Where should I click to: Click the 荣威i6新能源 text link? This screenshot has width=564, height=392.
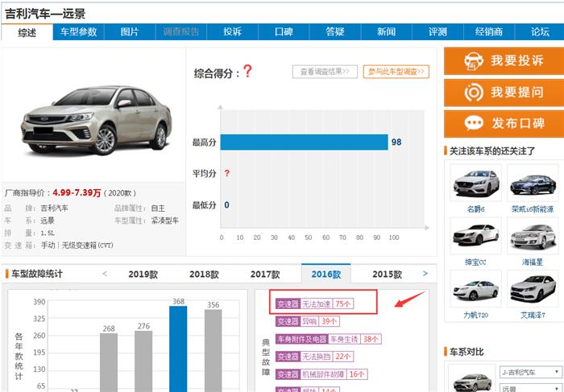[x=533, y=209]
